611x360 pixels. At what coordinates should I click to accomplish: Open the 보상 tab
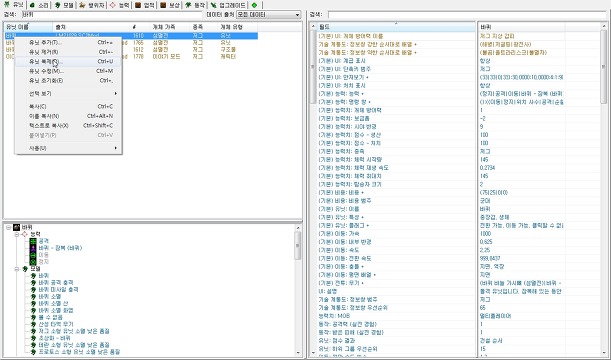[170, 5]
